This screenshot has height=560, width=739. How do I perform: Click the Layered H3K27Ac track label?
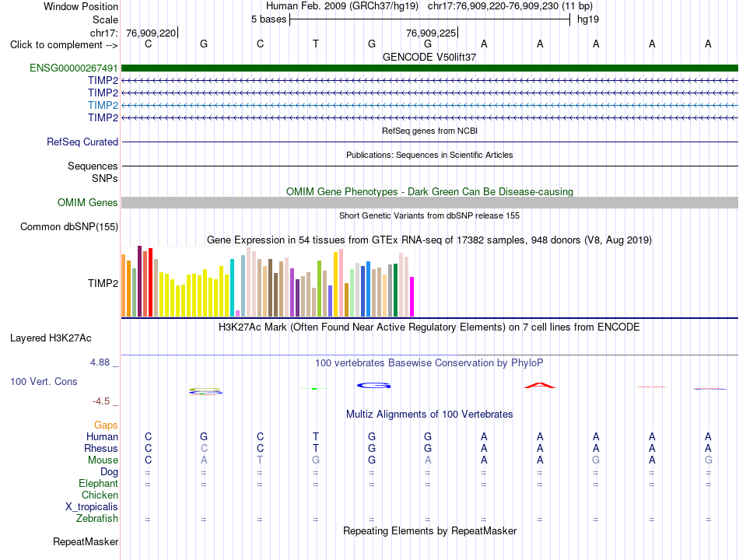[x=51, y=338]
